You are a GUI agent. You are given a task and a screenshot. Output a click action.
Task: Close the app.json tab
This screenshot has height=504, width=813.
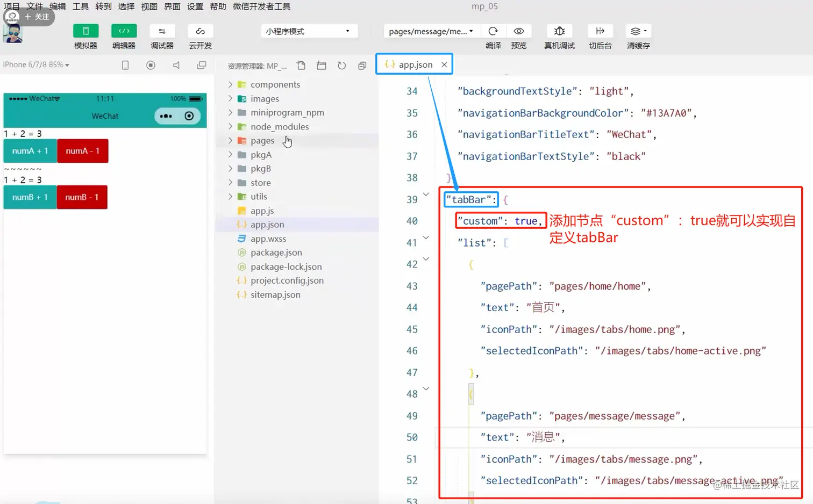444,64
